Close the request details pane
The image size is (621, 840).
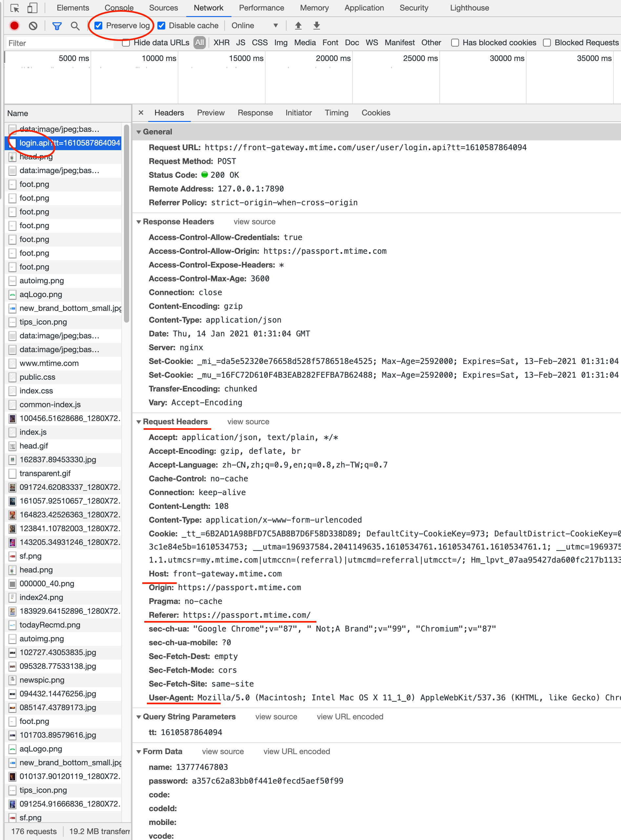(141, 113)
